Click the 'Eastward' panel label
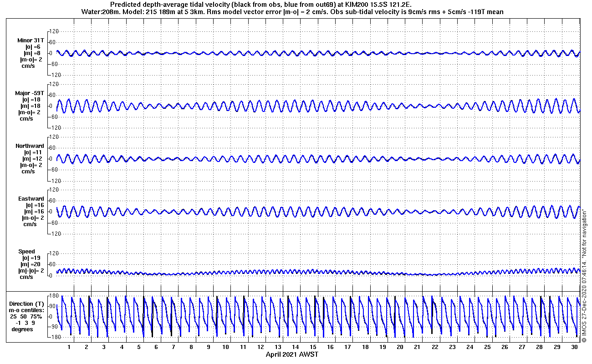592x364 pixels. click(31, 199)
